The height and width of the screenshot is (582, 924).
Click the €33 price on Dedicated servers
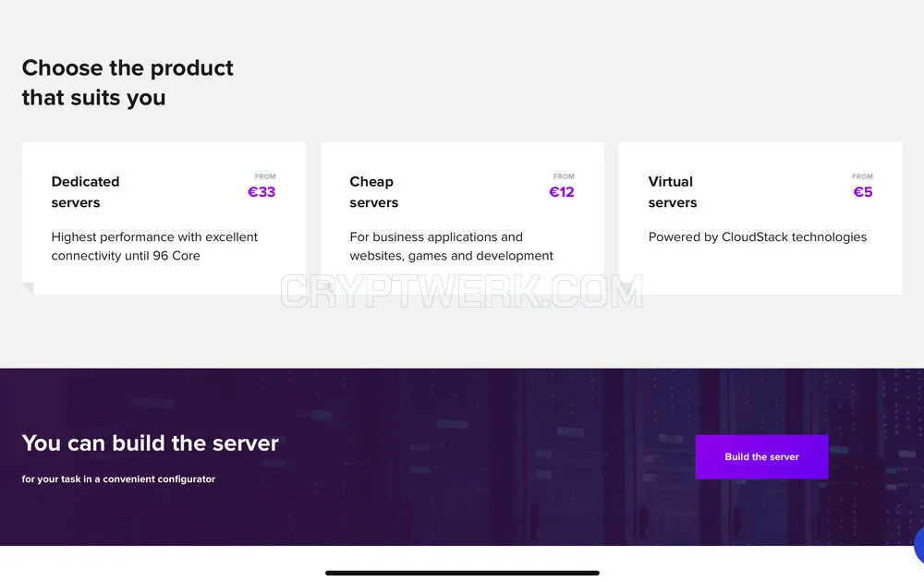261,192
